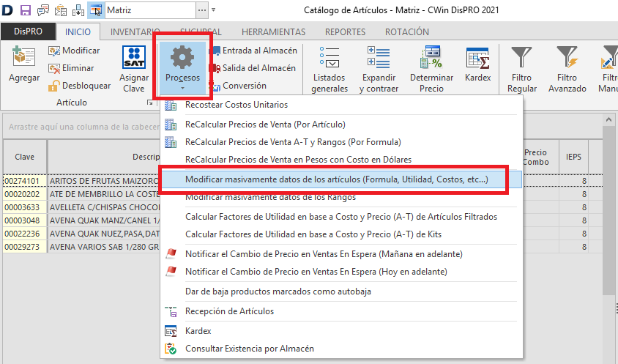Click Entrada al Almacén button
This screenshot has width=618, height=364.
[253, 51]
